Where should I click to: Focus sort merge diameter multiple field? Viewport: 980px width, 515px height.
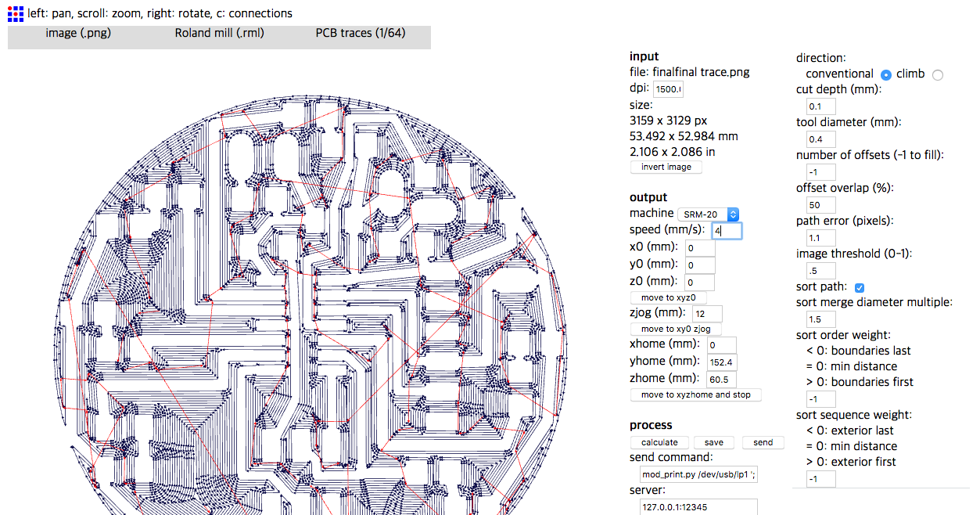[820, 319]
